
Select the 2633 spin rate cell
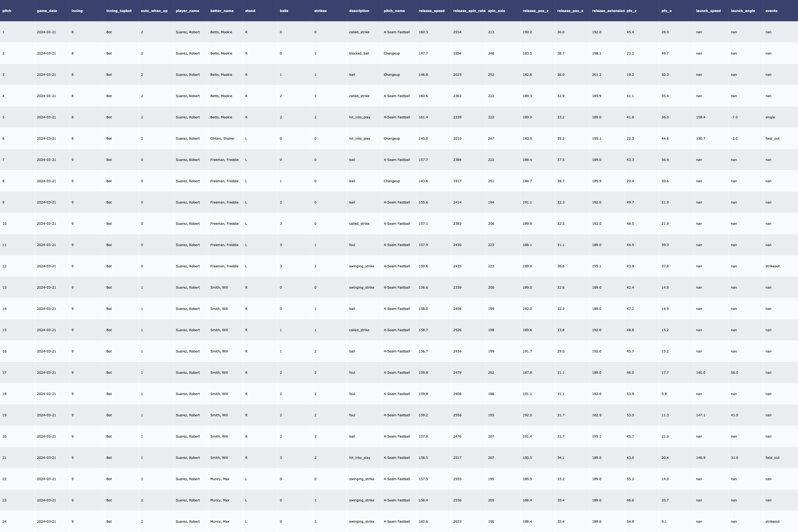click(457, 521)
